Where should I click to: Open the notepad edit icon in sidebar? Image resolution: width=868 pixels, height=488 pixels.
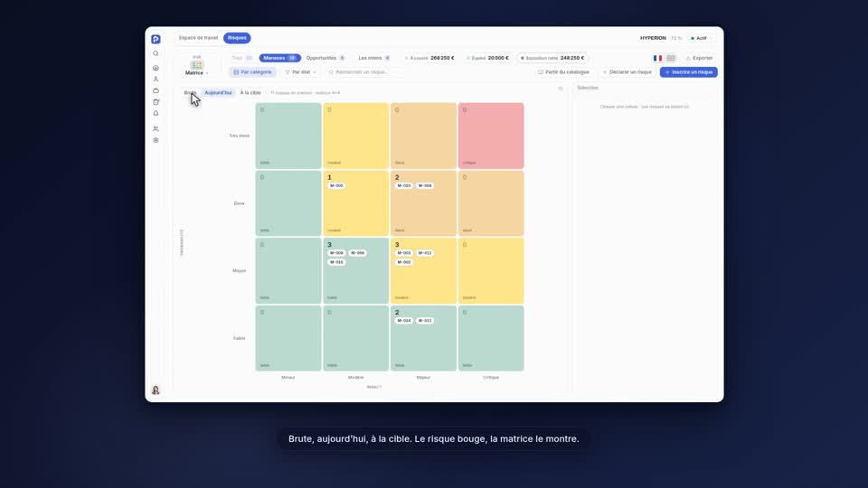(156, 102)
